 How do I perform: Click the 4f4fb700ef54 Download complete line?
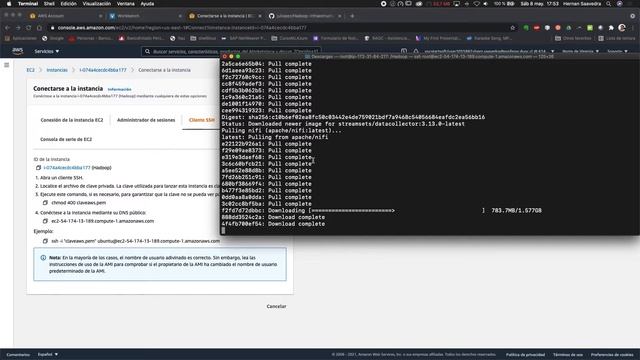pyautogui.click(x=273, y=224)
